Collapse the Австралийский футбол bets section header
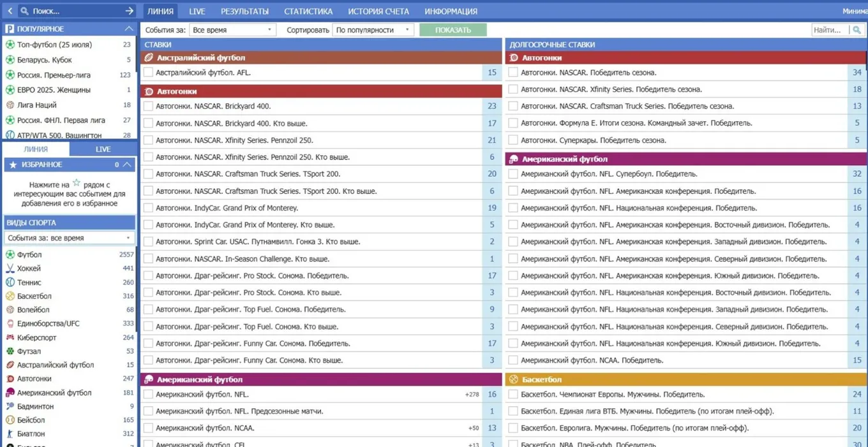The height and width of the screenshot is (447, 868). (x=322, y=57)
